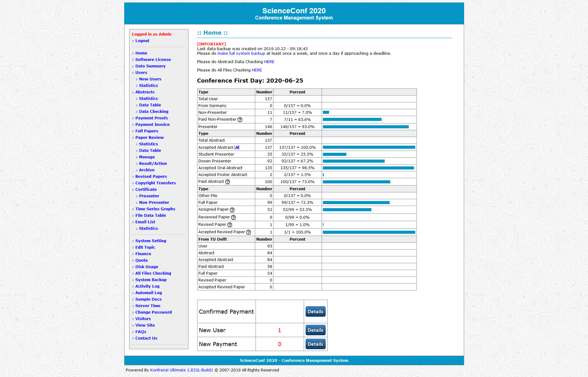The image size is (588, 377).
Task: Click HERE link for Abstract Data Checking
Action: (x=269, y=62)
